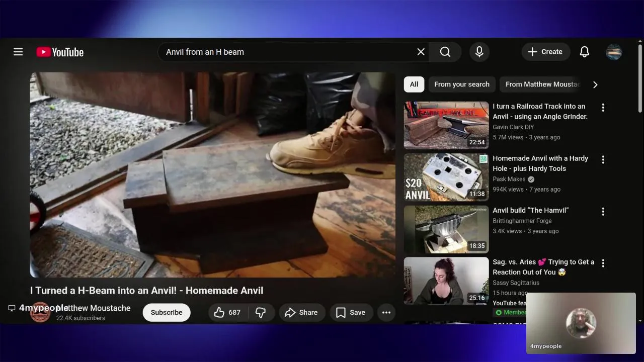Open 'I turn a Railroad Track into an Anvil' title
The height and width of the screenshot is (362, 644).
pos(540,111)
